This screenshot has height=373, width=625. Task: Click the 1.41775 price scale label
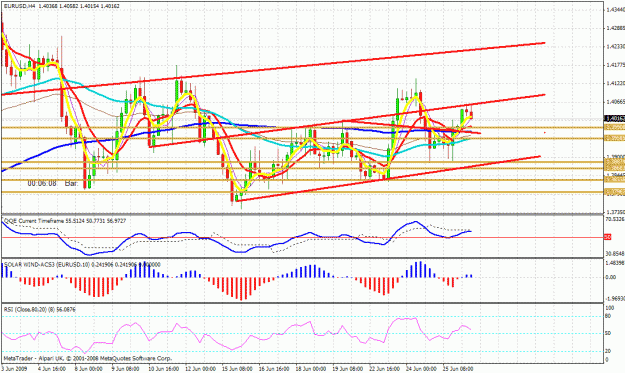pyautogui.click(x=615, y=65)
